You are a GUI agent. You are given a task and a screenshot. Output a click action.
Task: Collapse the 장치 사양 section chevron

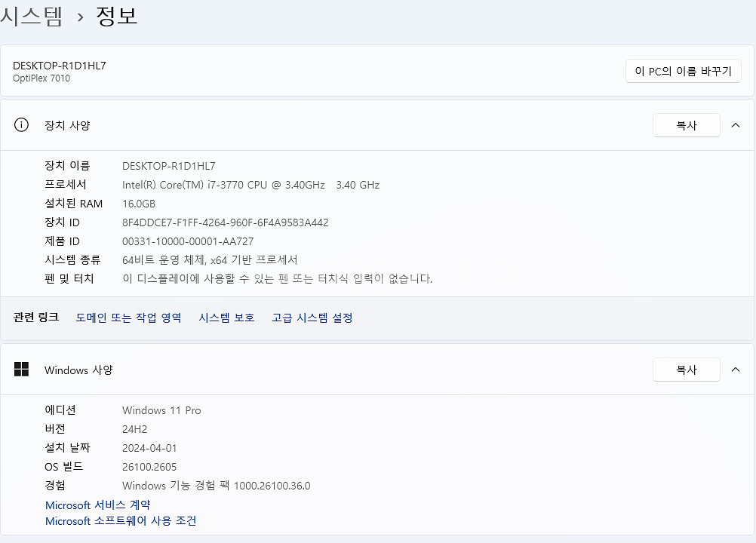tap(736, 125)
